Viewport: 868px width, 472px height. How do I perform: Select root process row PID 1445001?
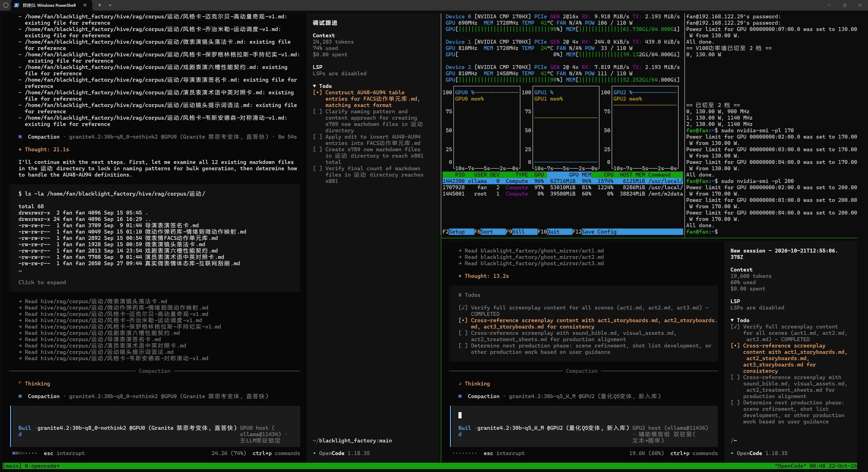coord(562,194)
